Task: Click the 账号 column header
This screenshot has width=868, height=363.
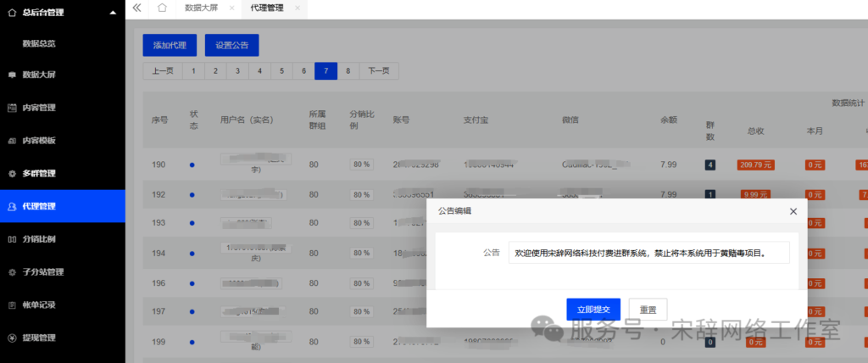Action: pyautogui.click(x=401, y=120)
